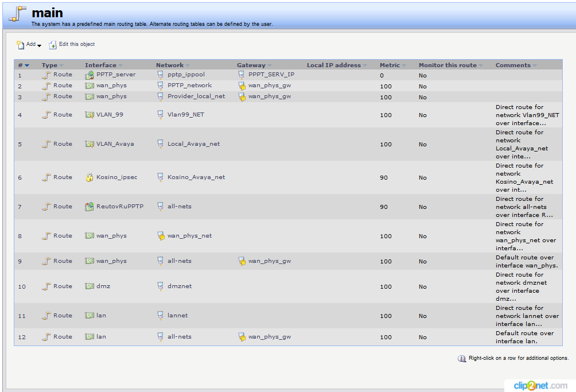Click lannet network icon
The width and height of the screenshot is (576, 392).
point(160,316)
